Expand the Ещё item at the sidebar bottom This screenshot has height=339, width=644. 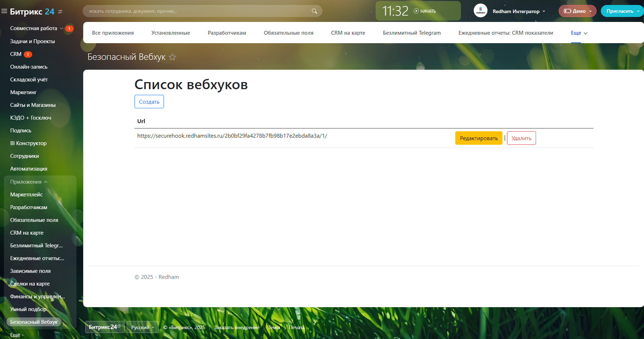[17, 335]
